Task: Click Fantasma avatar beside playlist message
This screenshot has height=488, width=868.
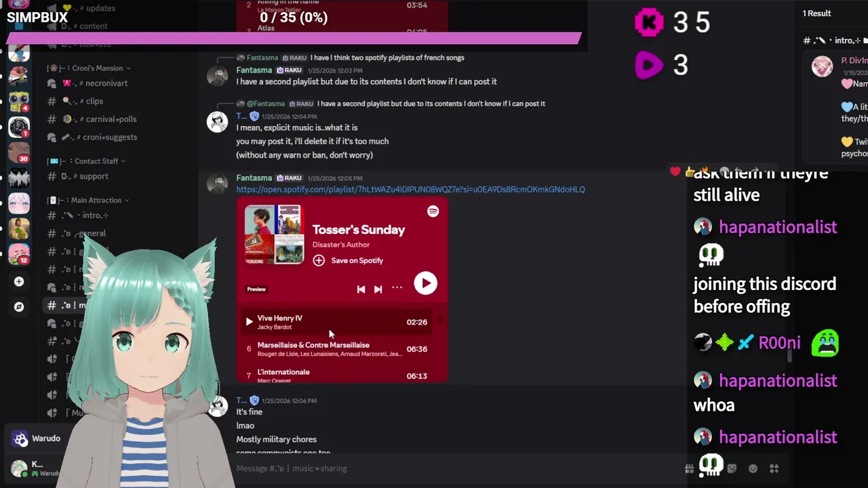Action: [x=217, y=184]
